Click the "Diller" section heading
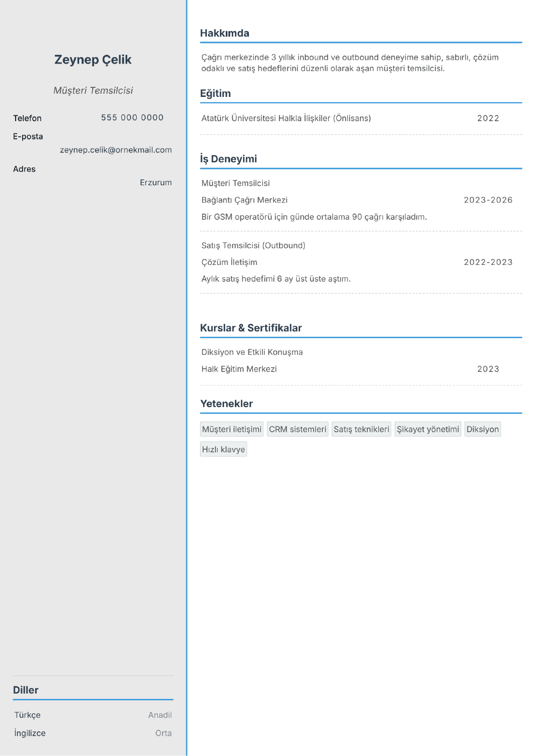This screenshot has width=535, height=756. coord(26,690)
